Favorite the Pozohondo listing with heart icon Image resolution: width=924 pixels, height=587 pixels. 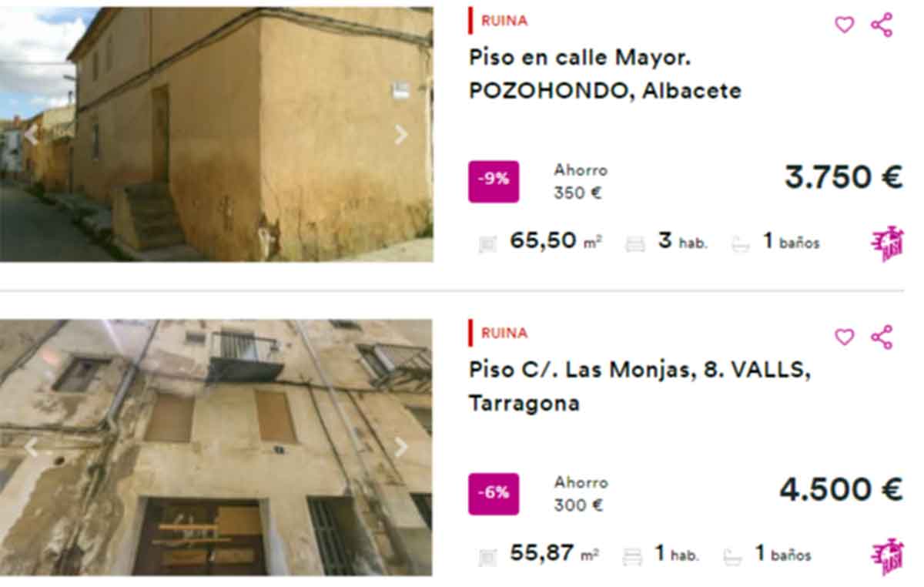pos(845,25)
